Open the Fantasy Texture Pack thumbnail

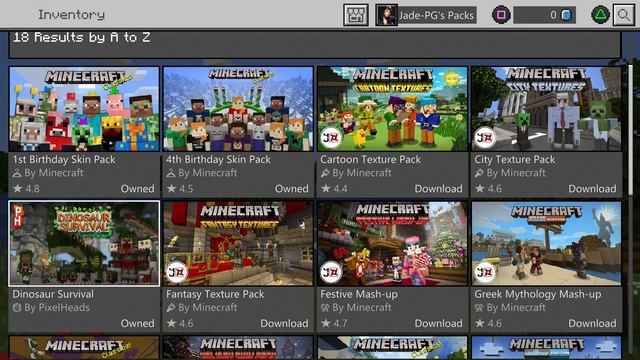pos(238,243)
